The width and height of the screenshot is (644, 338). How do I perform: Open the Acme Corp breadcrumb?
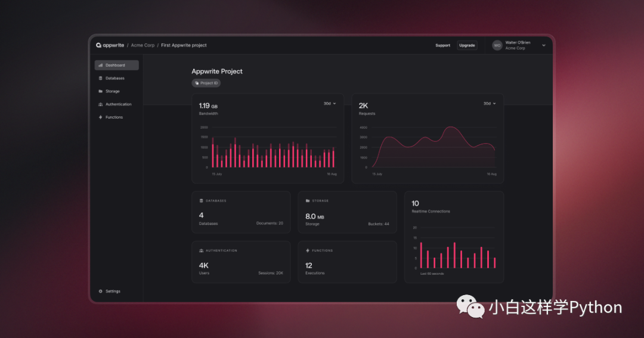coord(143,45)
